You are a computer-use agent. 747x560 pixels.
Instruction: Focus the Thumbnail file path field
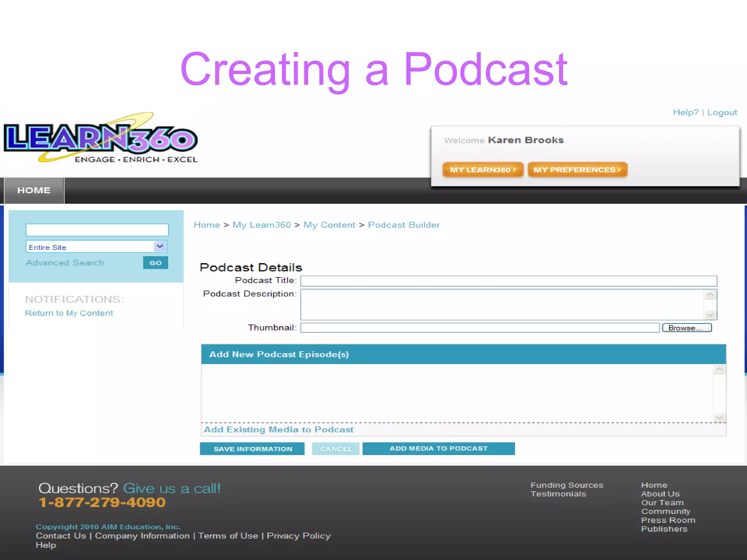click(480, 328)
